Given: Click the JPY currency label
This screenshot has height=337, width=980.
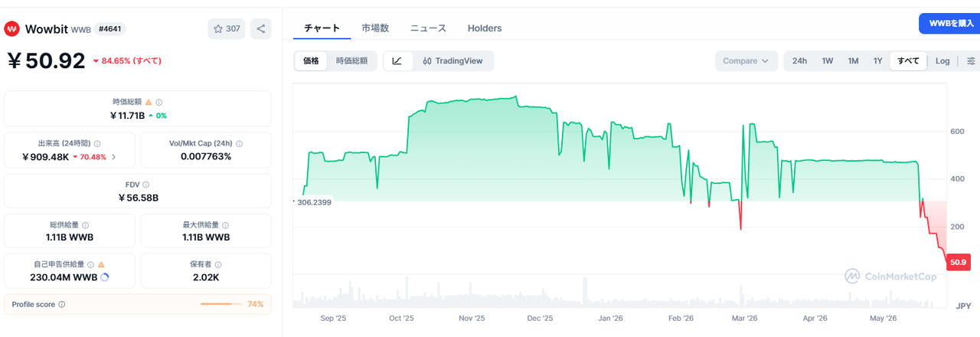Looking at the screenshot, I should [963, 306].
